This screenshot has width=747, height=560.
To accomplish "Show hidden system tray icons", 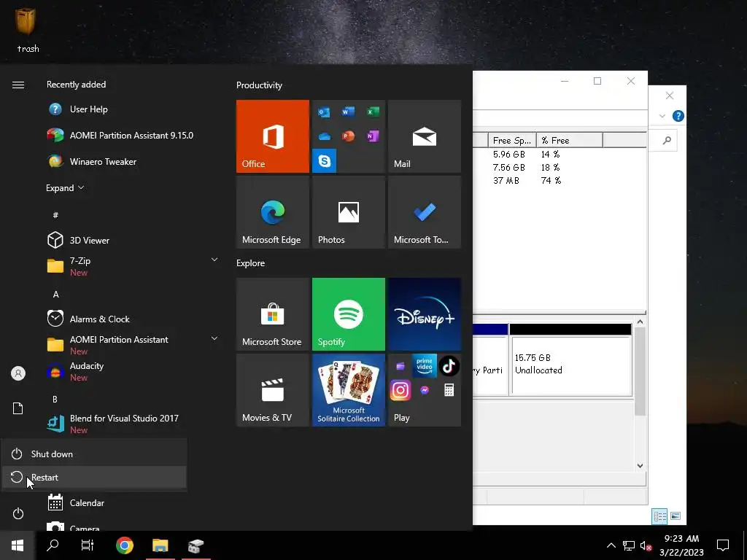I will click(x=611, y=545).
